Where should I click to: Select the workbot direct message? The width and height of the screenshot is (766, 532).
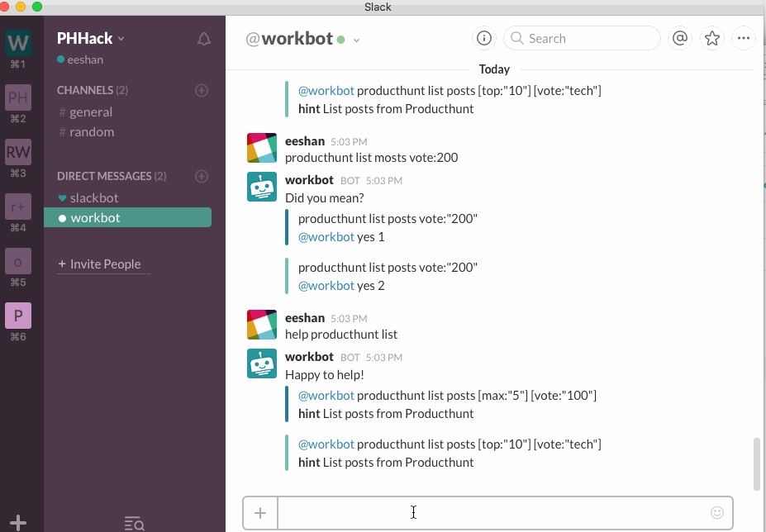click(127, 217)
